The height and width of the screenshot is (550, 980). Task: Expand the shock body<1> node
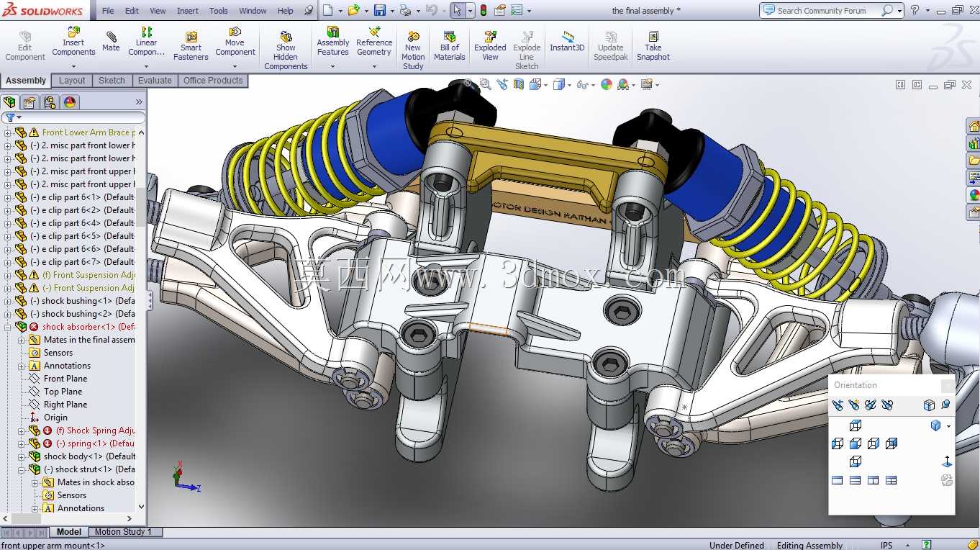click(22, 456)
